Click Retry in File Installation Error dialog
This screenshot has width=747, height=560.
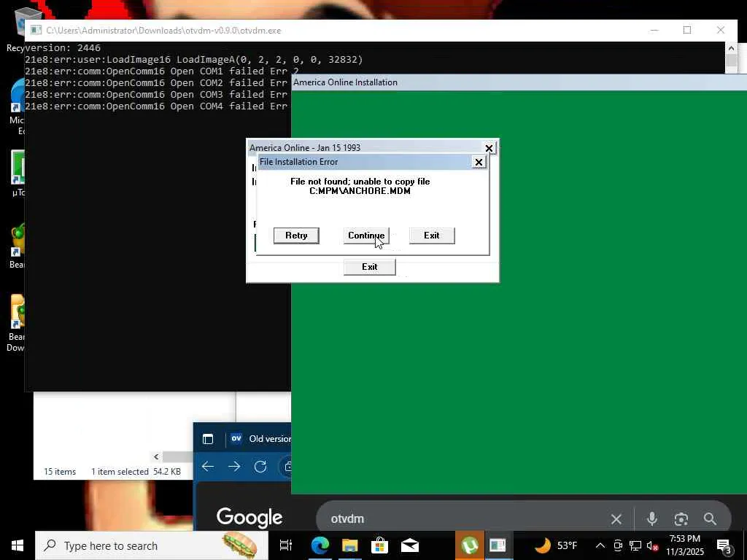[x=296, y=236]
